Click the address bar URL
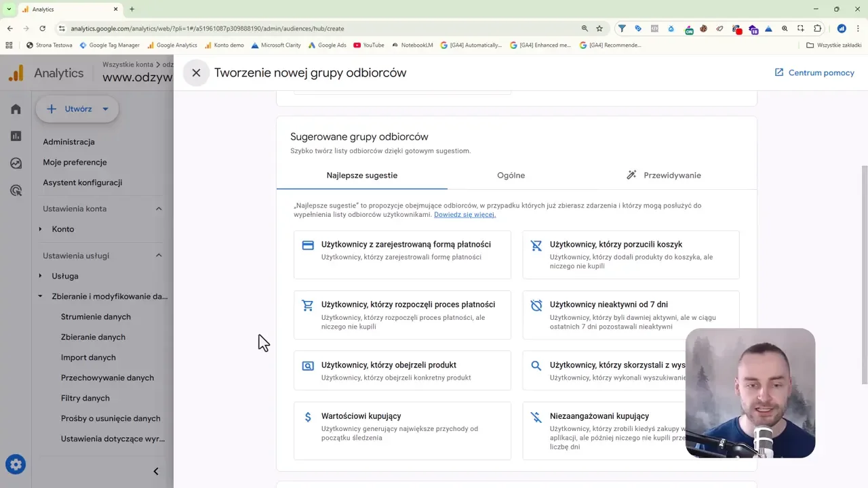The height and width of the screenshot is (488, 868). pos(207,28)
